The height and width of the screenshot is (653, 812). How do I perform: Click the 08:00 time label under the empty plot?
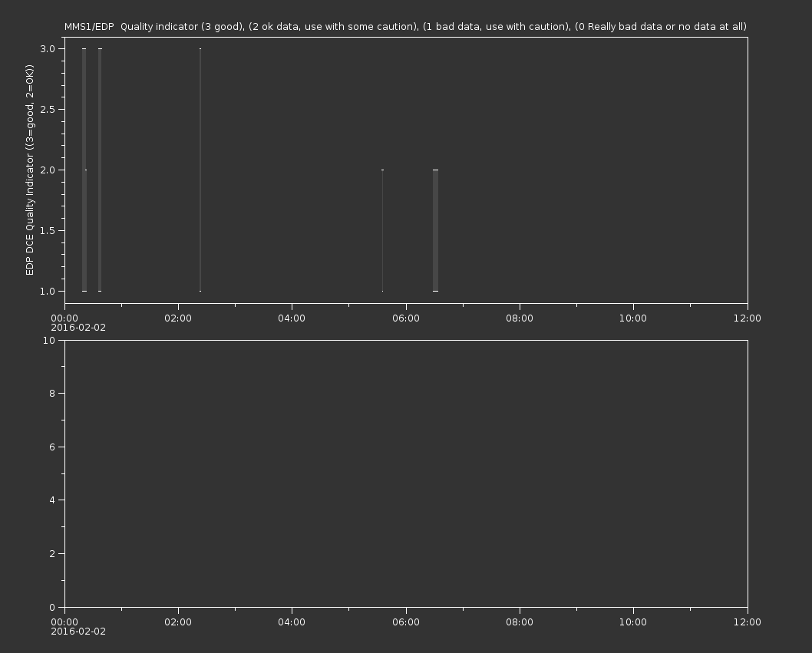(520, 622)
